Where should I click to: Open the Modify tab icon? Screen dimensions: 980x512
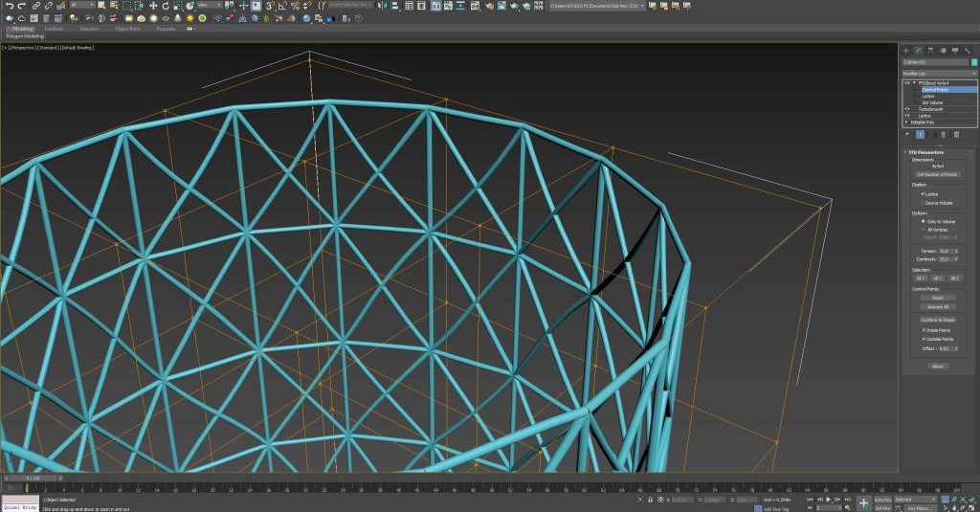click(x=918, y=51)
